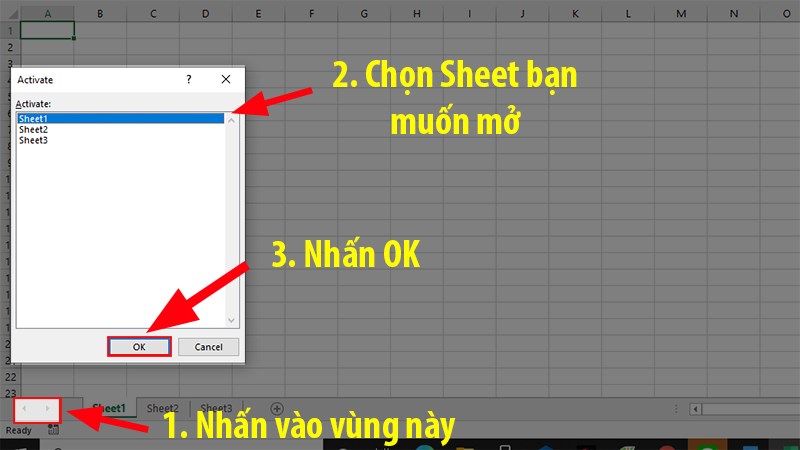This screenshot has width=800, height=450.
Task: Select column E header
Action: (x=258, y=14)
